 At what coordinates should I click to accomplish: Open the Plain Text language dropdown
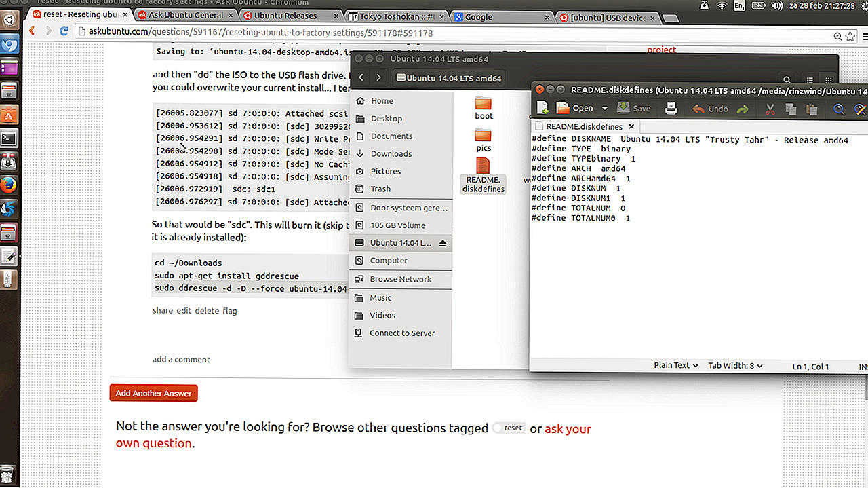pyautogui.click(x=675, y=366)
